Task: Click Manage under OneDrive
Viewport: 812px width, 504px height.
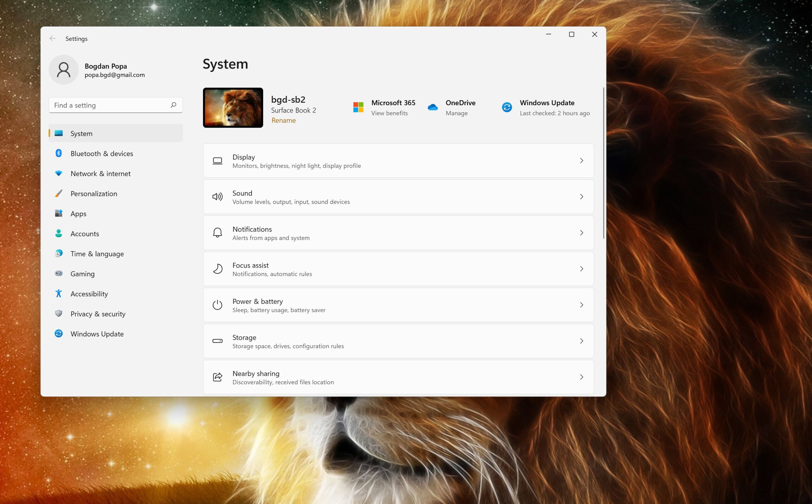Action: 456,113
